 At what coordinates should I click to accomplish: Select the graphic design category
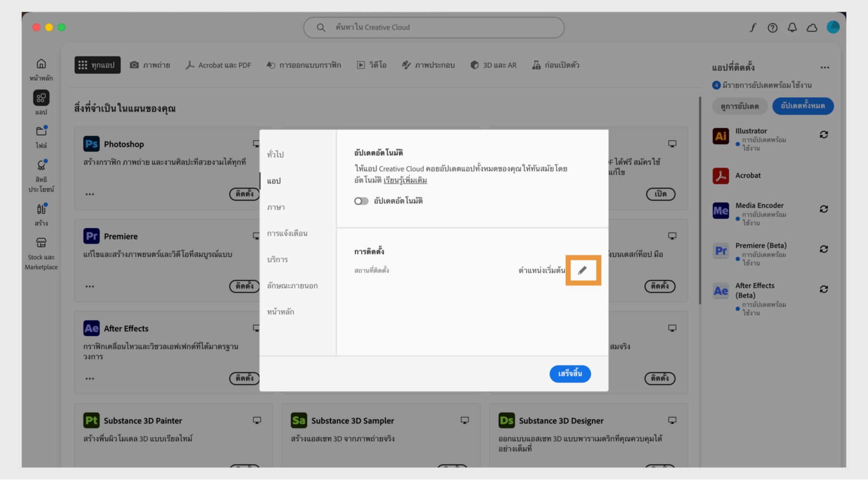(304, 65)
